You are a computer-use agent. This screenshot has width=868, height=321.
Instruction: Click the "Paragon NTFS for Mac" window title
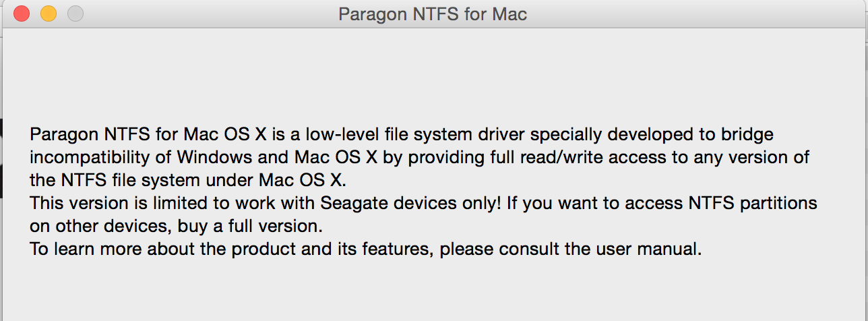click(x=433, y=13)
